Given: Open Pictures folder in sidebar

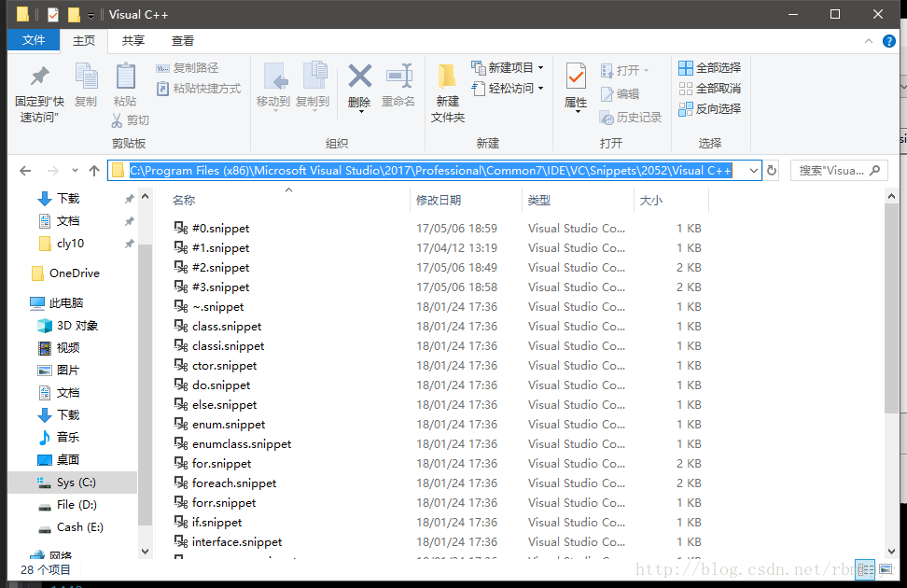Looking at the screenshot, I should point(59,370).
